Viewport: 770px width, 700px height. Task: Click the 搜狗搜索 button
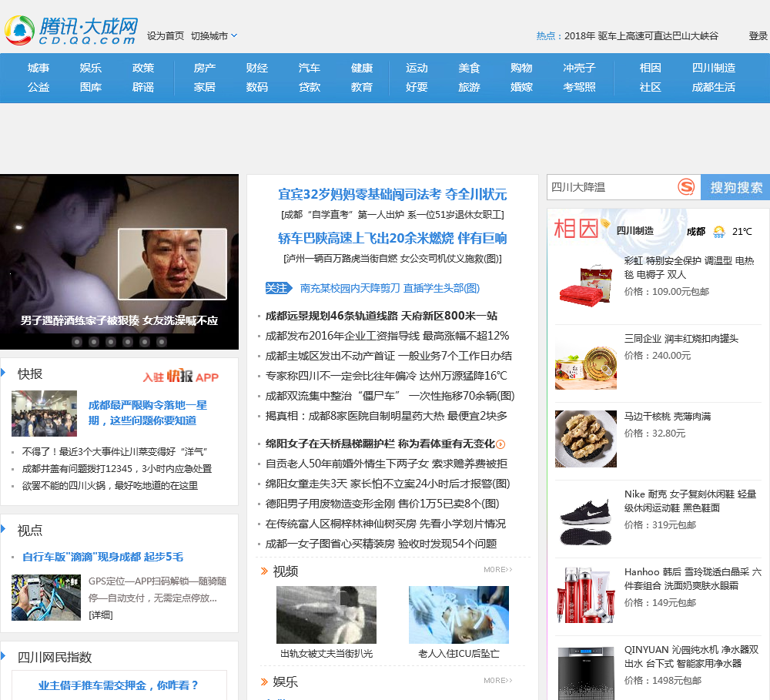735,187
